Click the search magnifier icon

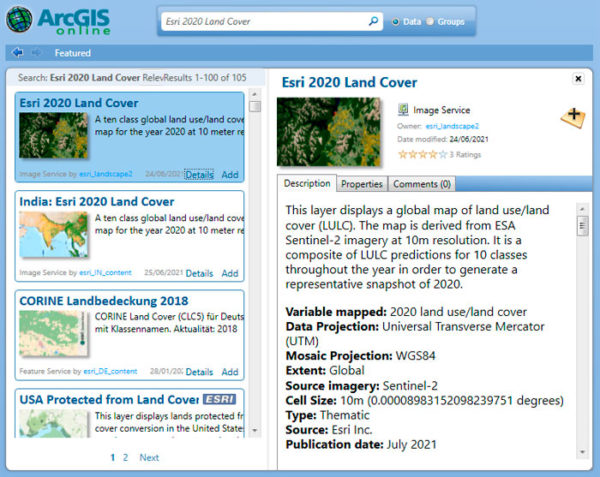point(373,21)
